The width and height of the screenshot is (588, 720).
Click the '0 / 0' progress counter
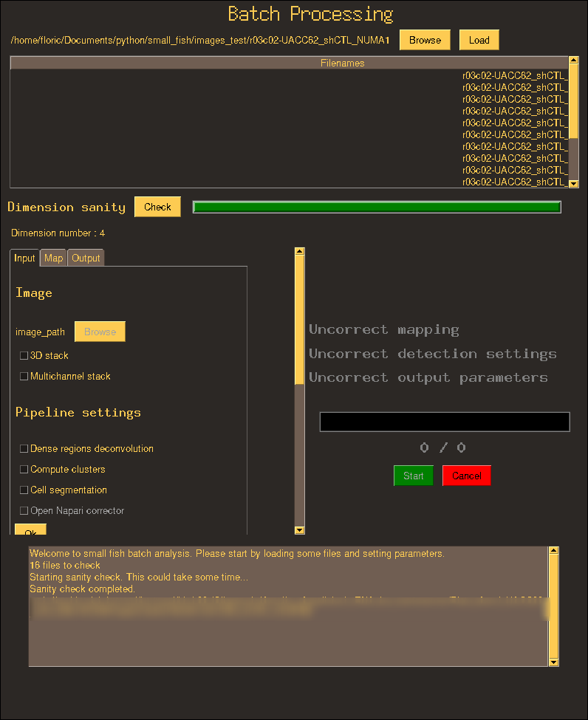pos(442,448)
